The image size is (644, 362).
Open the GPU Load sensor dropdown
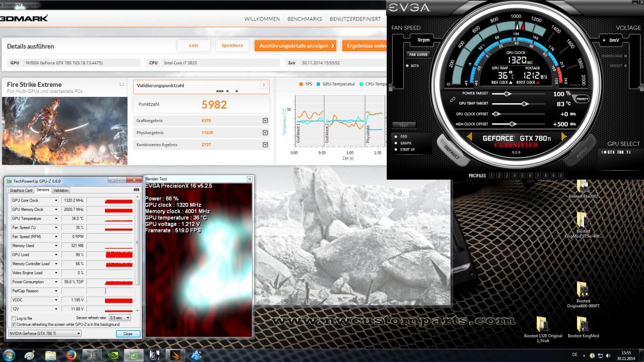pyautogui.click(x=56, y=255)
